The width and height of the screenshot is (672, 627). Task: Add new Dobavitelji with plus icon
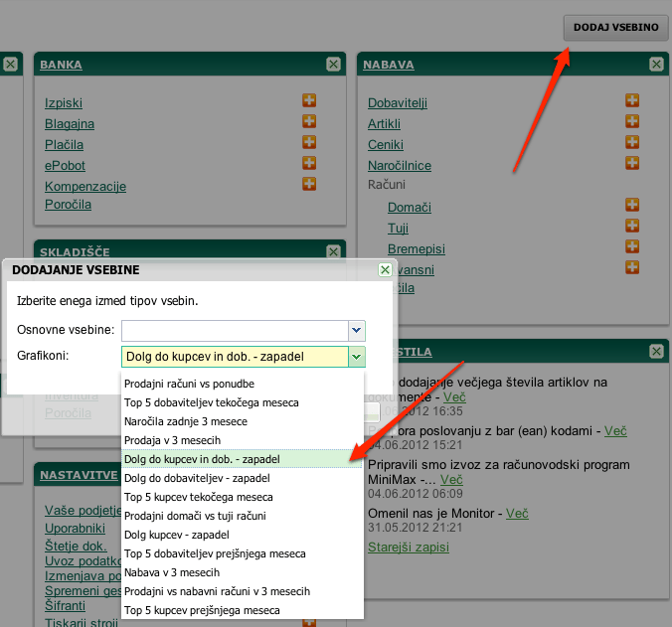pos(632,100)
